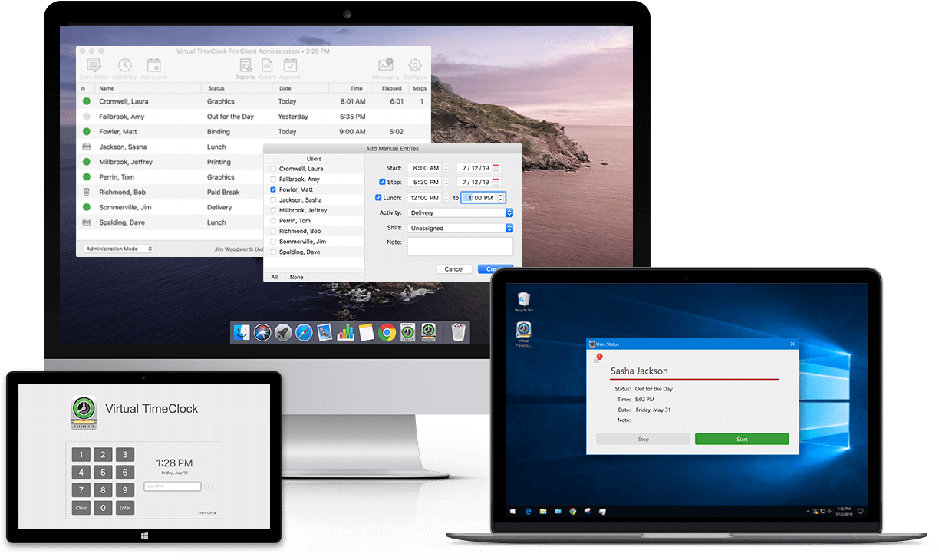939x560 pixels.
Task: Open the Stop date calendar picker
Action: pyautogui.click(x=496, y=182)
